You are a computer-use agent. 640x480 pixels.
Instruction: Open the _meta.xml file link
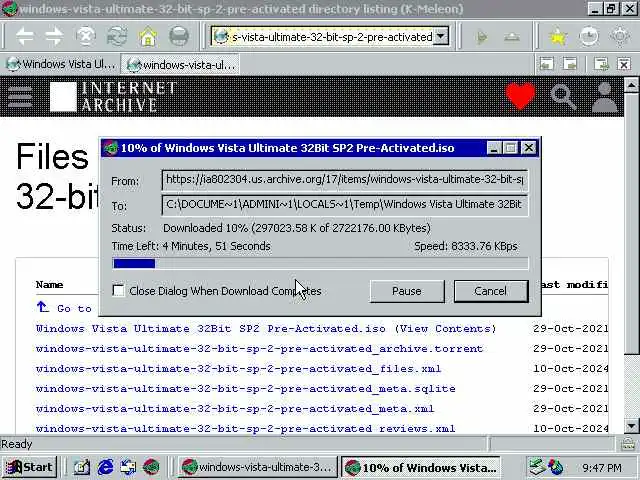pyautogui.click(x=235, y=409)
